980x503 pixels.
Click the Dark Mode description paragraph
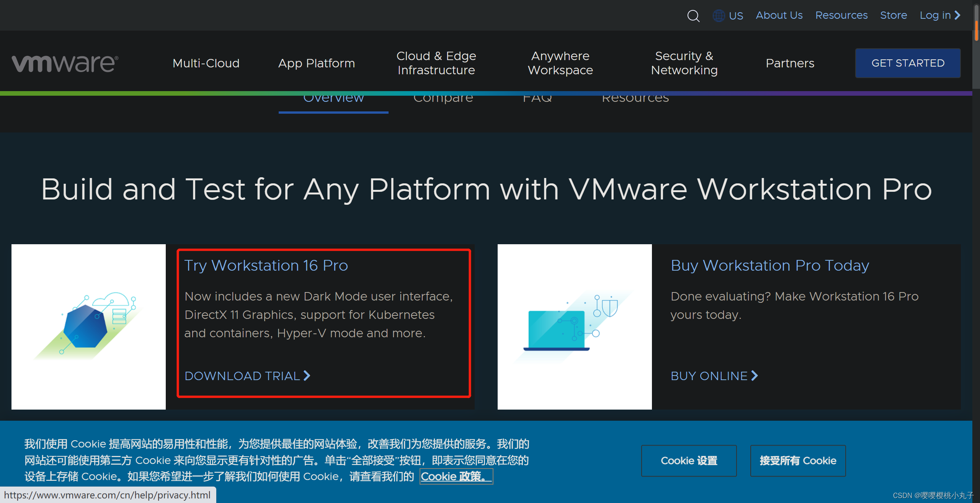coord(318,315)
